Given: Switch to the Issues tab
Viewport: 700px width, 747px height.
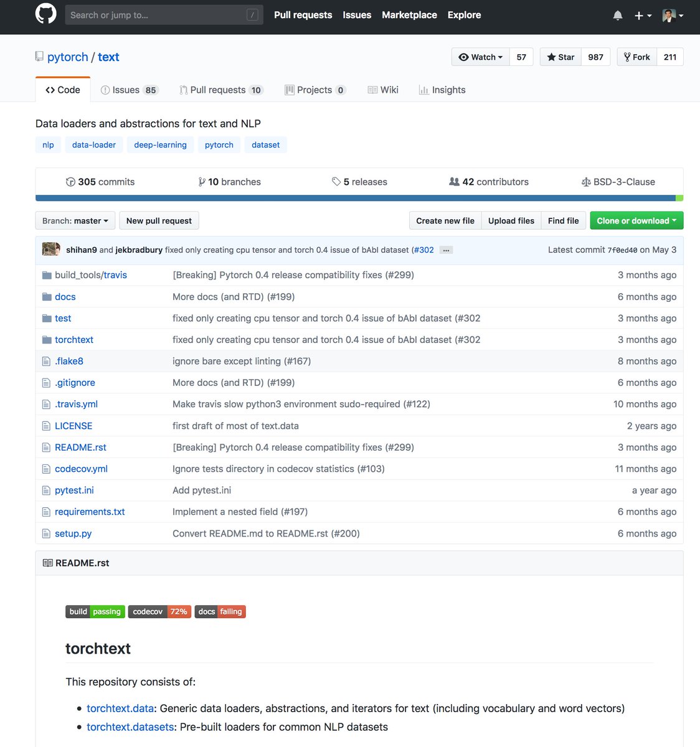Looking at the screenshot, I should click(130, 90).
